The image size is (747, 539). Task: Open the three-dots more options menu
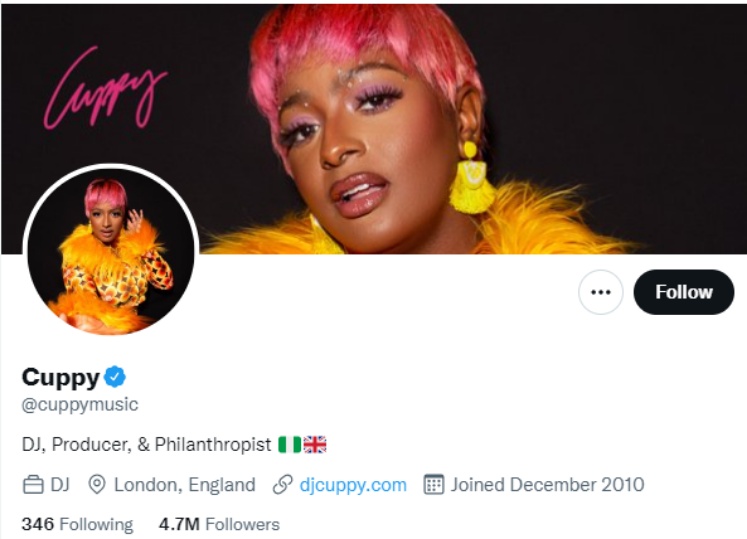coord(600,292)
